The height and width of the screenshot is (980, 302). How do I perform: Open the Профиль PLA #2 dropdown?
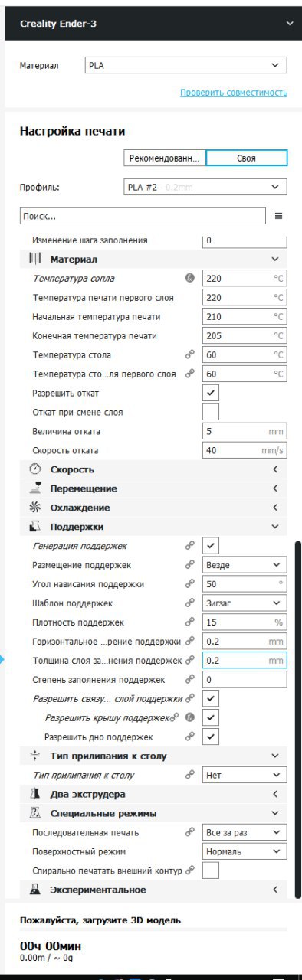click(205, 187)
